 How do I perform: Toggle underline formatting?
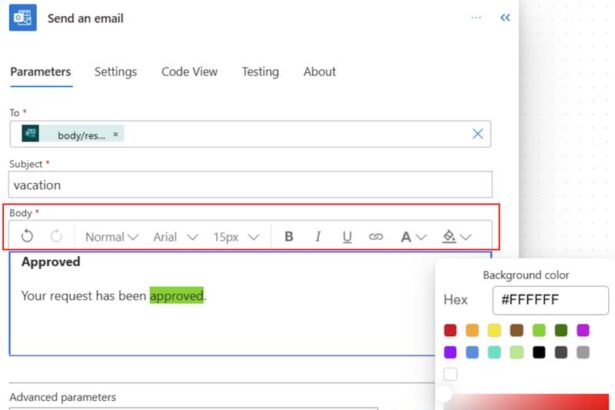pos(347,237)
